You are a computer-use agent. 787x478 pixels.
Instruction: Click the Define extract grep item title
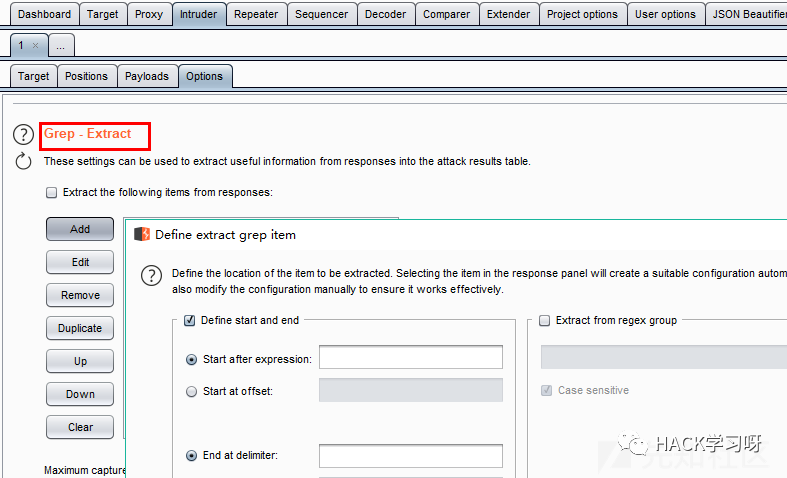(225, 235)
